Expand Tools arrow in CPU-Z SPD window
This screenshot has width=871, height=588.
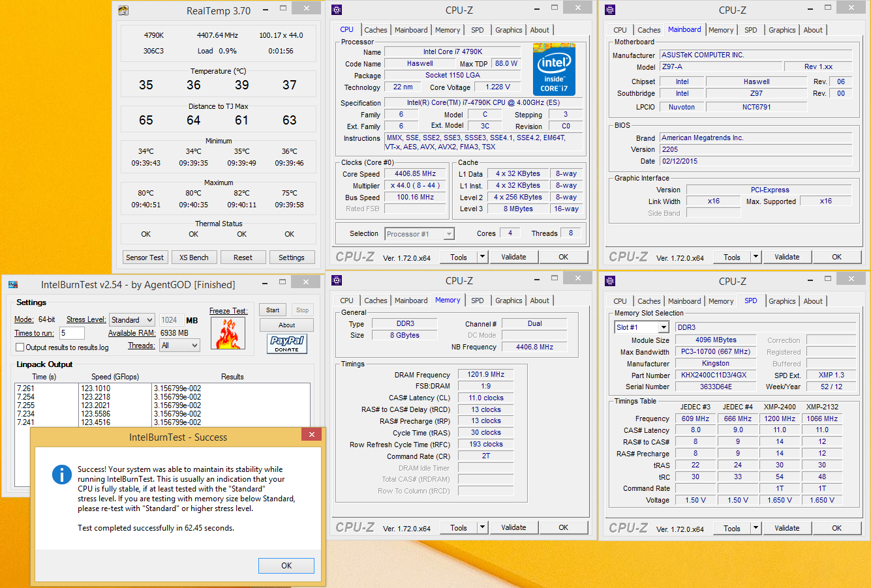[756, 528]
